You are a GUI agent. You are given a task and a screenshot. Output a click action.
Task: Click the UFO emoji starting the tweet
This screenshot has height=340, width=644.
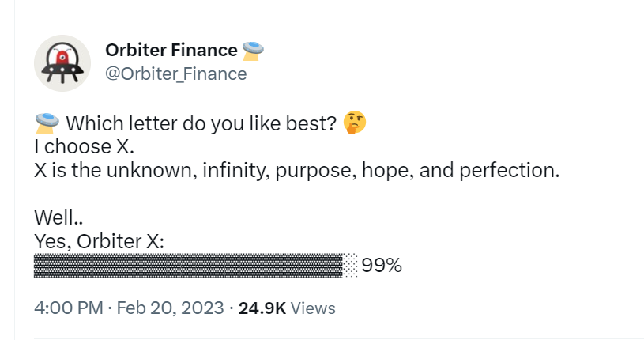click(x=47, y=123)
